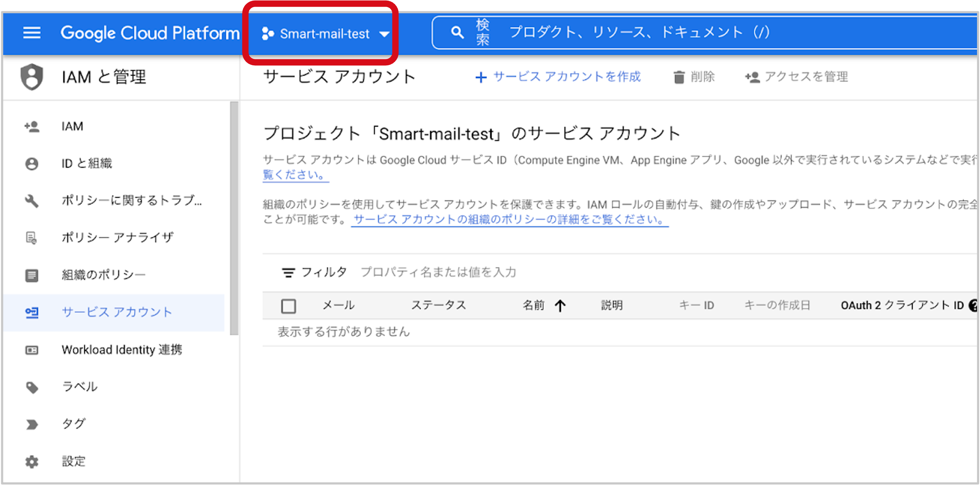Image resolution: width=980 pixels, height=485 pixels.
Task: Click the Google Cloud Platform logo
Action: pyautogui.click(x=150, y=33)
